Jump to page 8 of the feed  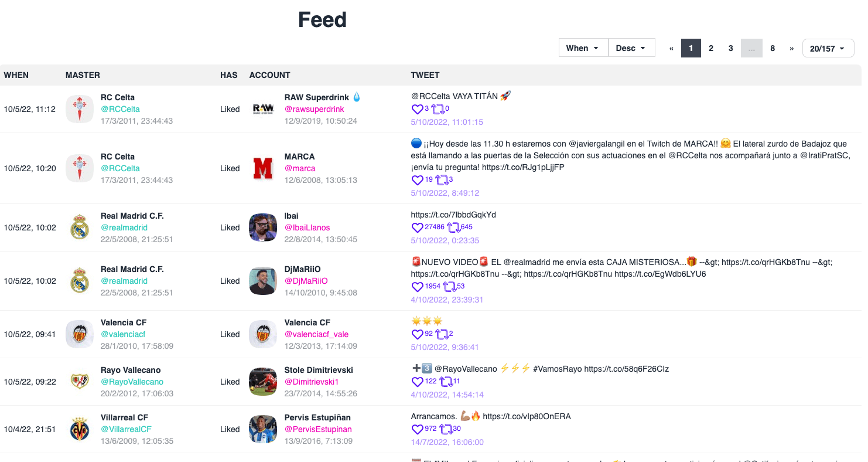coord(773,47)
